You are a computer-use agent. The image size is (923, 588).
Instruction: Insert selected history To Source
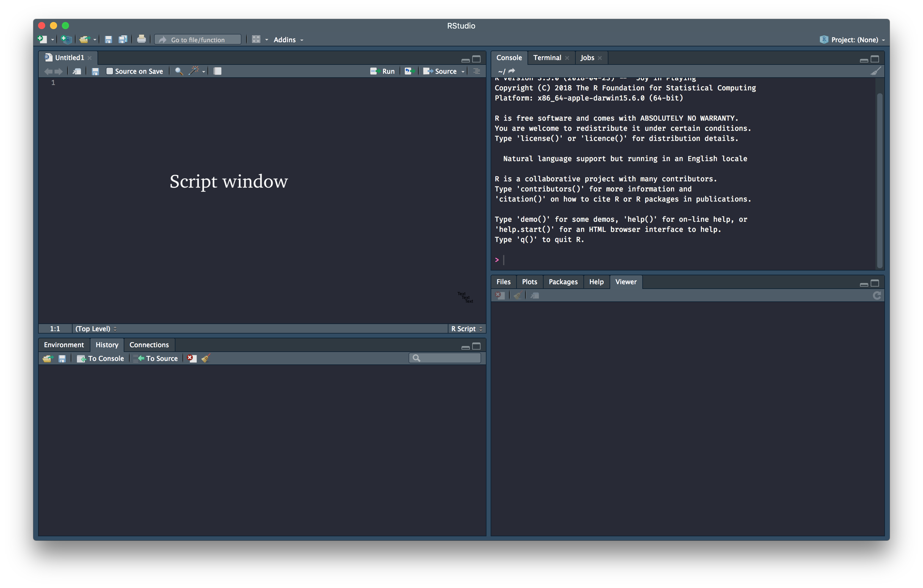click(156, 359)
